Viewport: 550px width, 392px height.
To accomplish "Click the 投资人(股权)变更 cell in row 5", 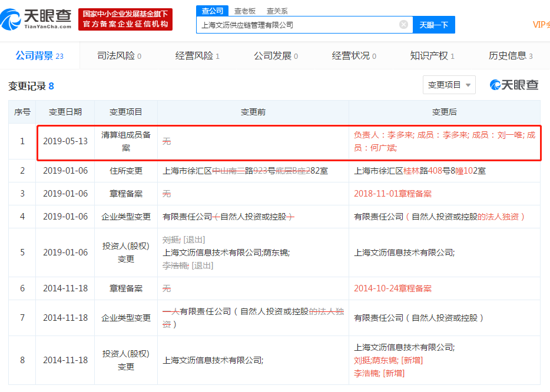I will 126,253.
